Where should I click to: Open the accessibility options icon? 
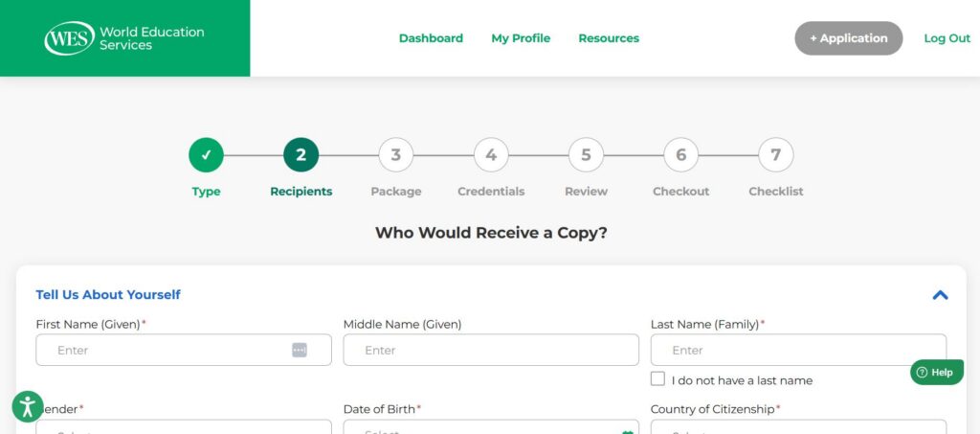(x=28, y=406)
